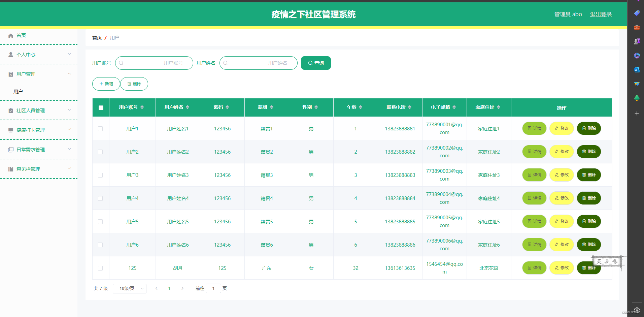
Task: Click the plus icon in browser sidebar
Action: tap(637, 114)
